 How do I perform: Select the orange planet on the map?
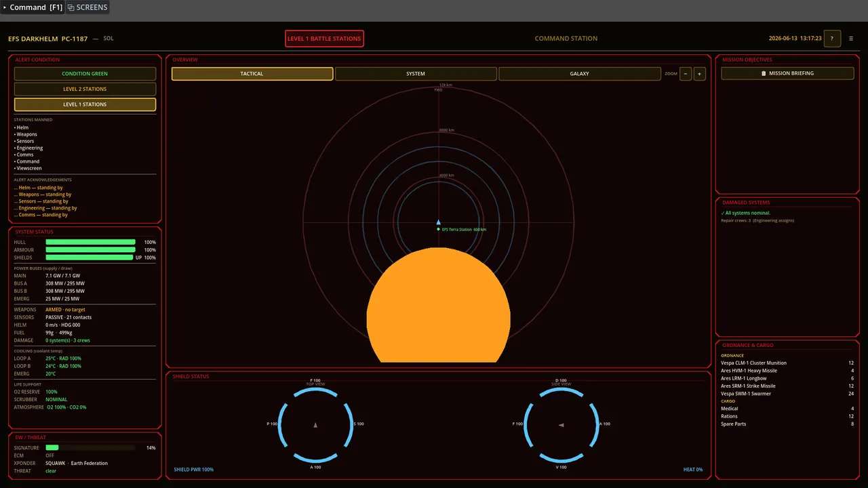coord(438,305)
